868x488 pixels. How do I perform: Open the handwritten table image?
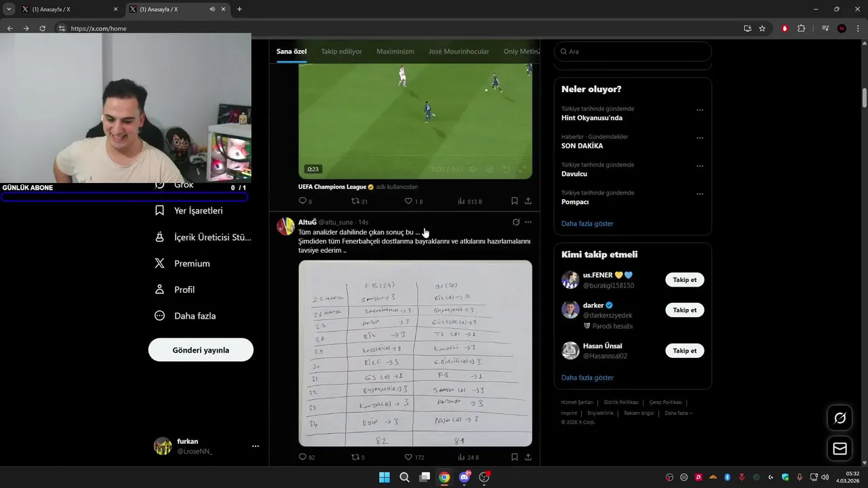point(415,353)
